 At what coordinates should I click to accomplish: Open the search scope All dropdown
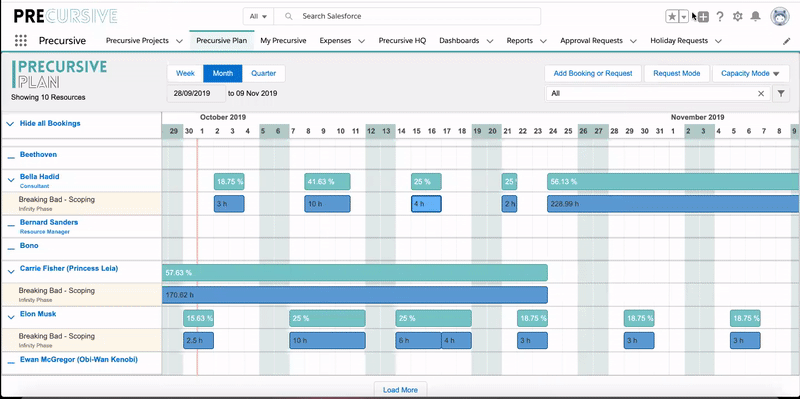258,16
